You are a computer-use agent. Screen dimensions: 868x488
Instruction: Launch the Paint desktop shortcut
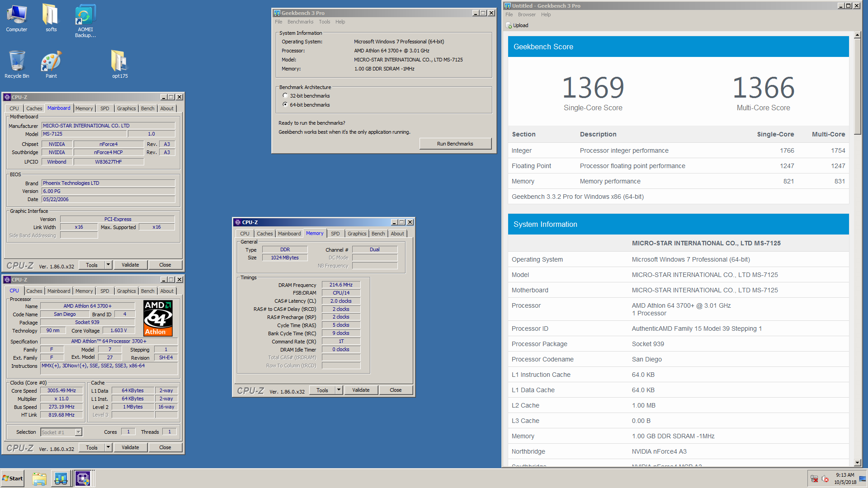point(51,64)
